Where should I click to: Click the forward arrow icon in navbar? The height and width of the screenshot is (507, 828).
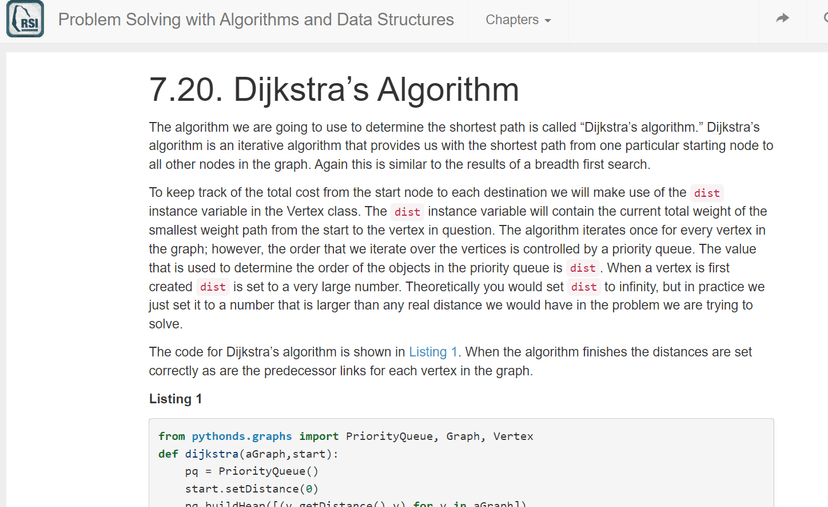pyautogui.click(x=782, y=19)
